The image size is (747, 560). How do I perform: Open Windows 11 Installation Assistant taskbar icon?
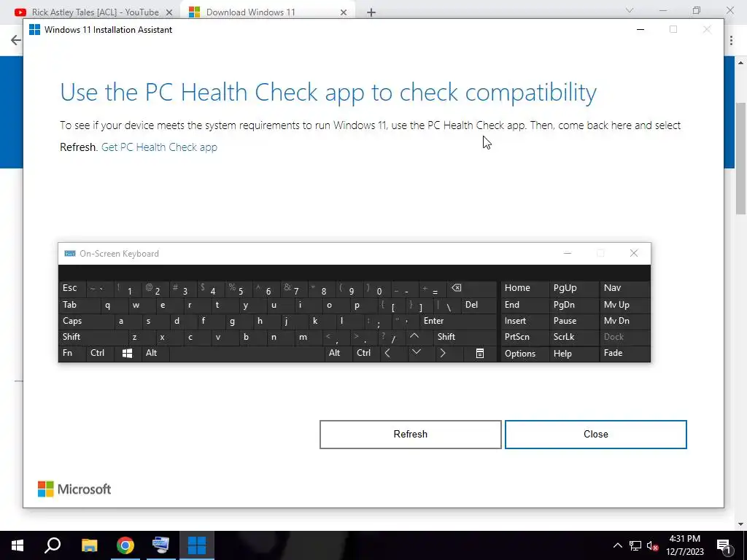[197, 545]
